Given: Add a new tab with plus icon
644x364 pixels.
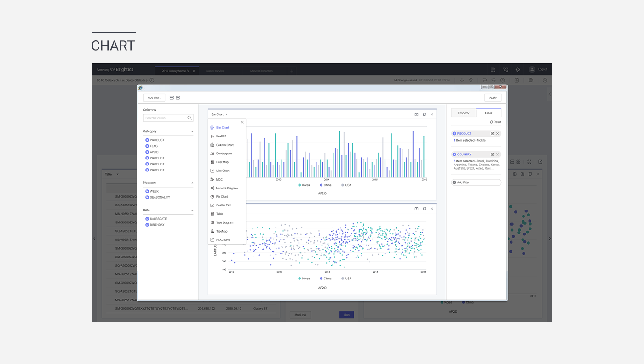Looking at the screenshot, I should tap(292, 71).
